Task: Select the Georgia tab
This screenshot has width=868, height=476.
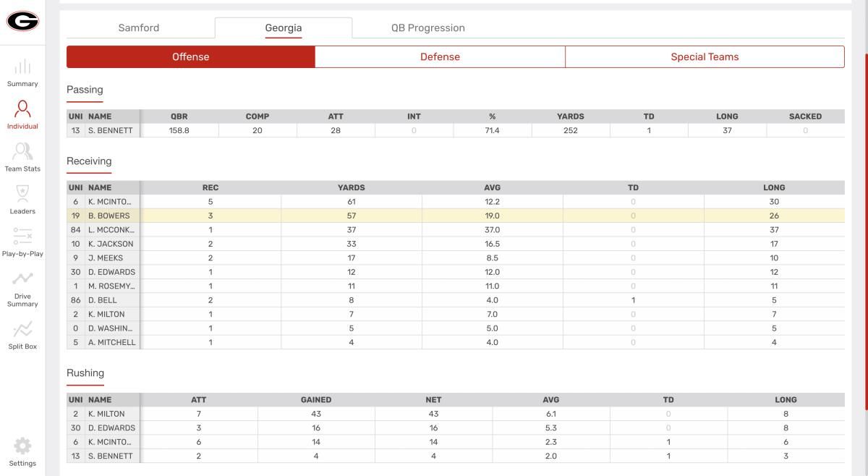Action: pos(284,28)
